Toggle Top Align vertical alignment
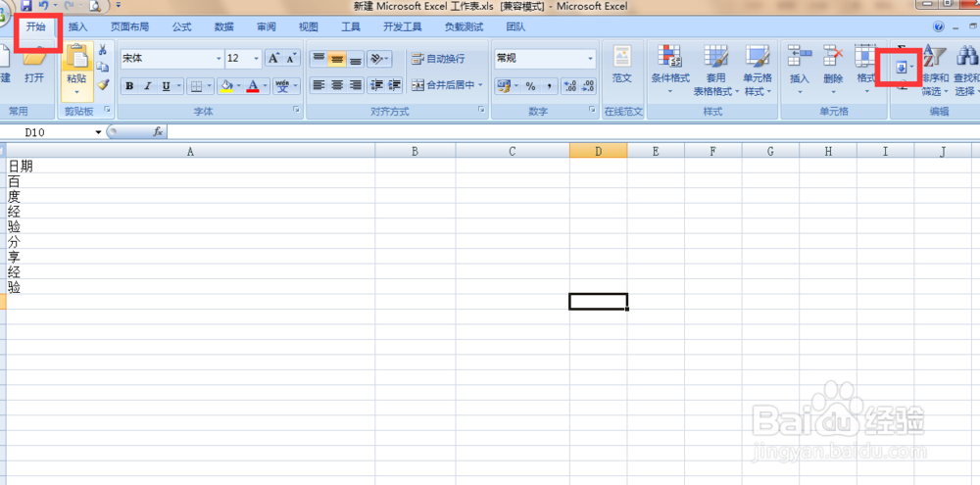980x485 pixels. click(x=318, y=59)
